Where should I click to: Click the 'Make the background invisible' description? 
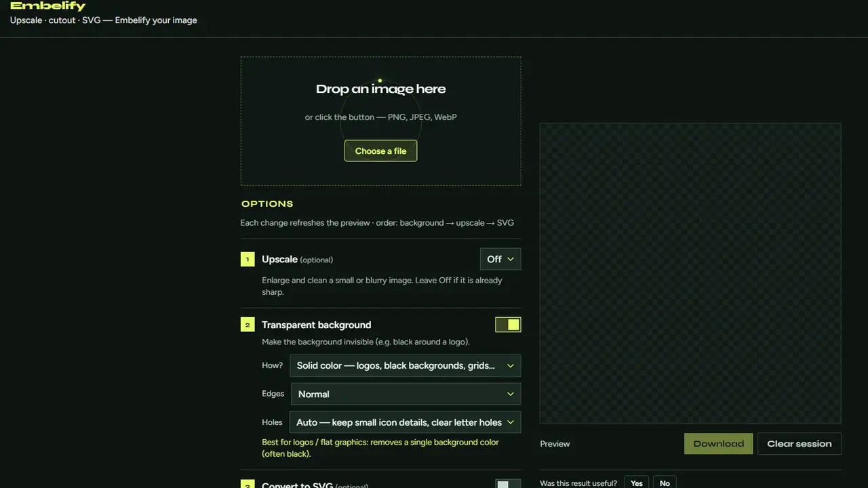(366, 342)
